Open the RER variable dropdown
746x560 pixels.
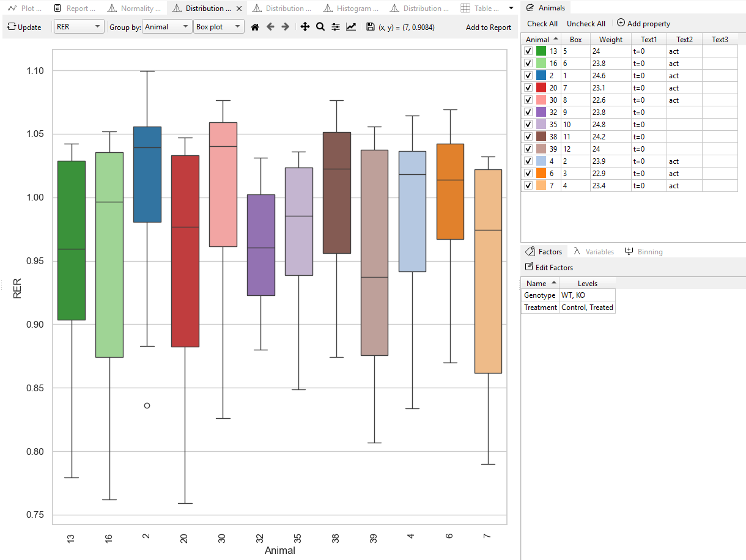point(96,27)
